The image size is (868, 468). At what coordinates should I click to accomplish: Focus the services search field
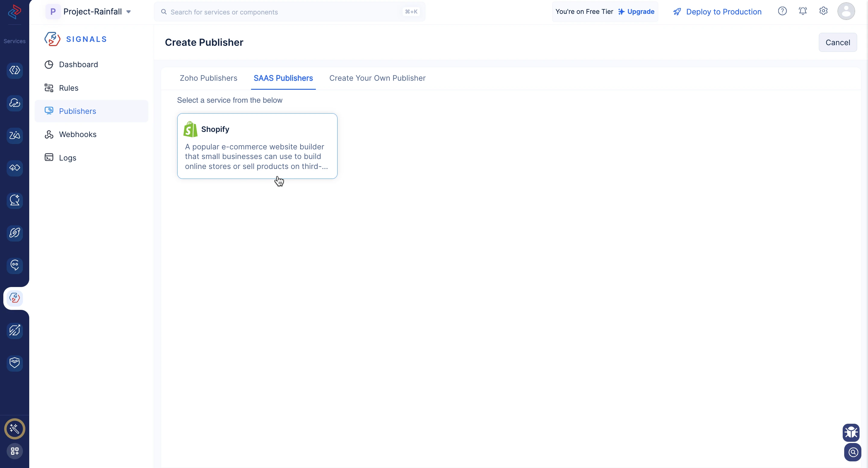pyautogui.click(x=289, y=12)
